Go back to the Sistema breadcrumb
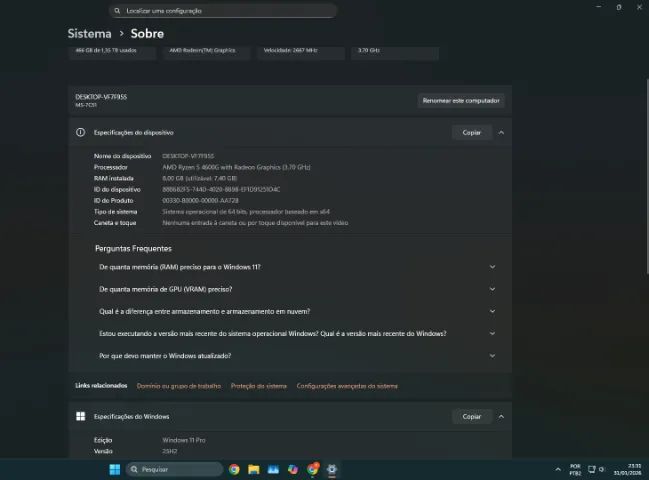Viewport: 649px width, 480px height. point(89,34)
